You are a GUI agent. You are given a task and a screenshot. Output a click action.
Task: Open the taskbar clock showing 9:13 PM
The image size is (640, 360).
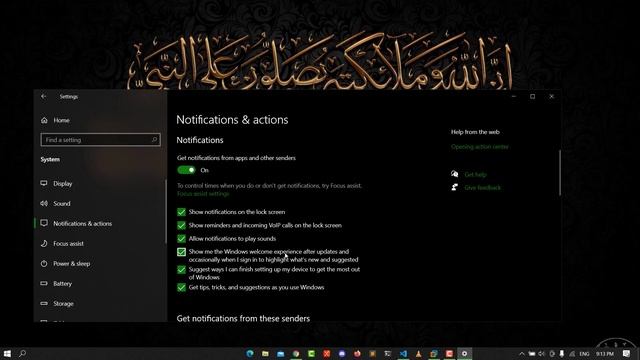click(605, 354)
